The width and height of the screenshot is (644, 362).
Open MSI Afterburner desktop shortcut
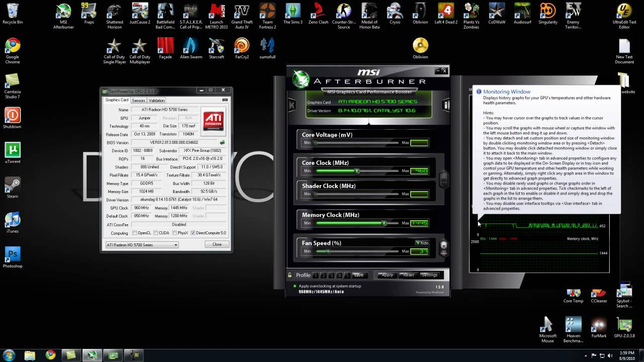click(63, 17)
